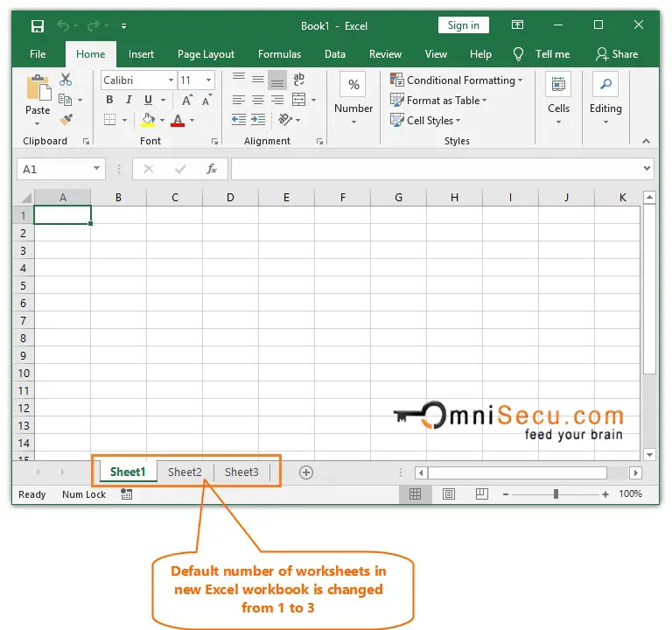The height and width of the screenshot is (630, 672).
Task: Toggle Italic formatting
Action: (129, 100)
